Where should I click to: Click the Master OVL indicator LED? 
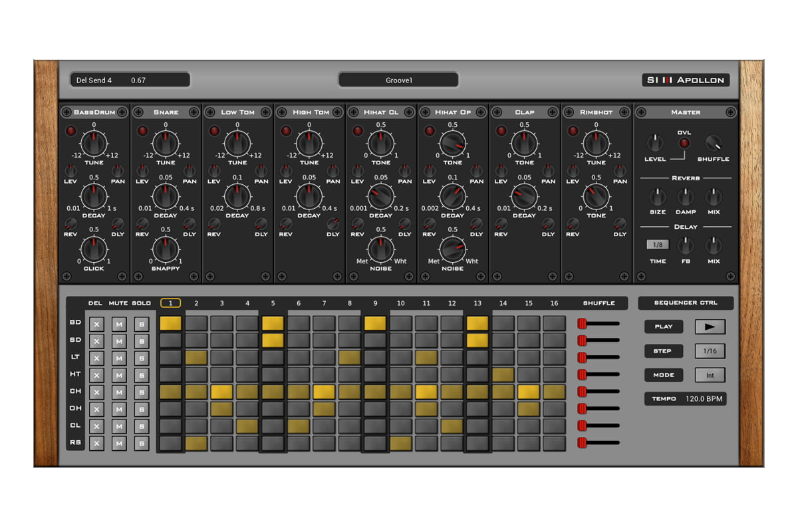[684, 143]
